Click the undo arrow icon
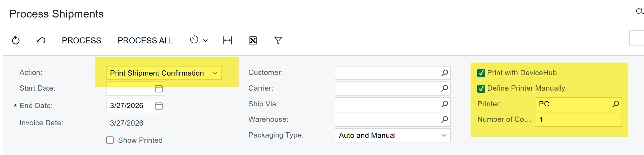 (x=41, y=41)
